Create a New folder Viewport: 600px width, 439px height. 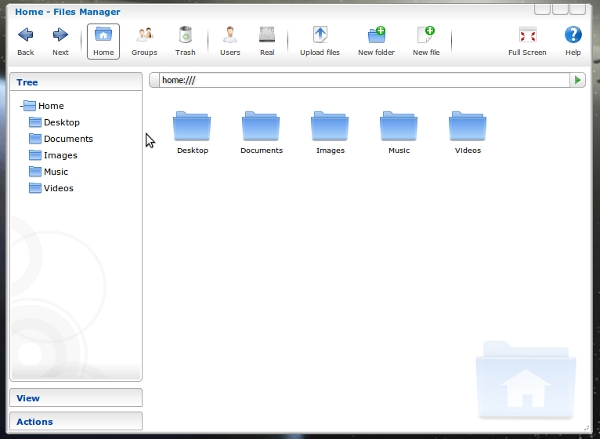(x=376, y=41)
